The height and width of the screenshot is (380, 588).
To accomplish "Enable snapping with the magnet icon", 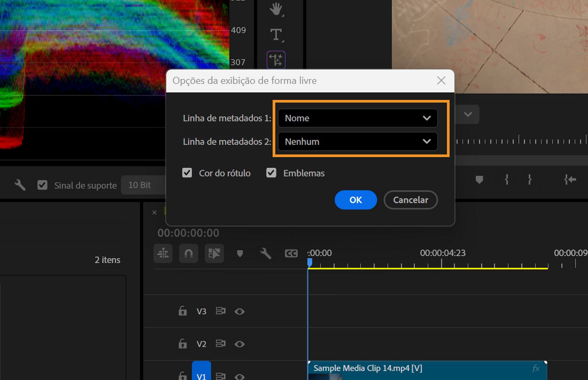I will (x=189, y=253).
